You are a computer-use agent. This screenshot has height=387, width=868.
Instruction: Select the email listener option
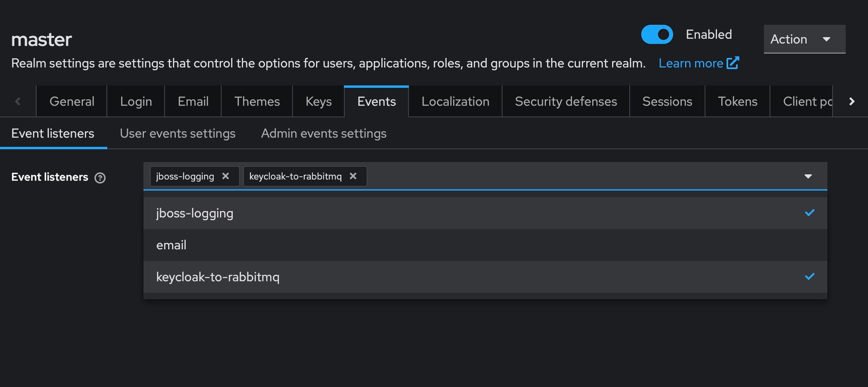[x=485, y=245]
